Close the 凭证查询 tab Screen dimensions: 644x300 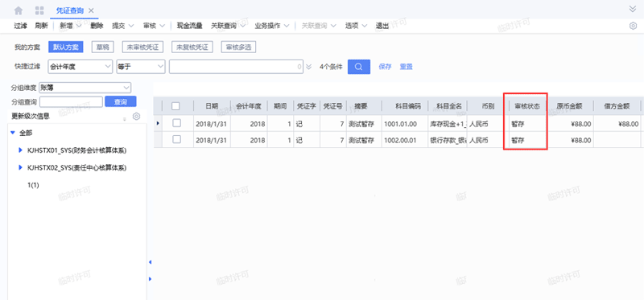click(91, 10)
